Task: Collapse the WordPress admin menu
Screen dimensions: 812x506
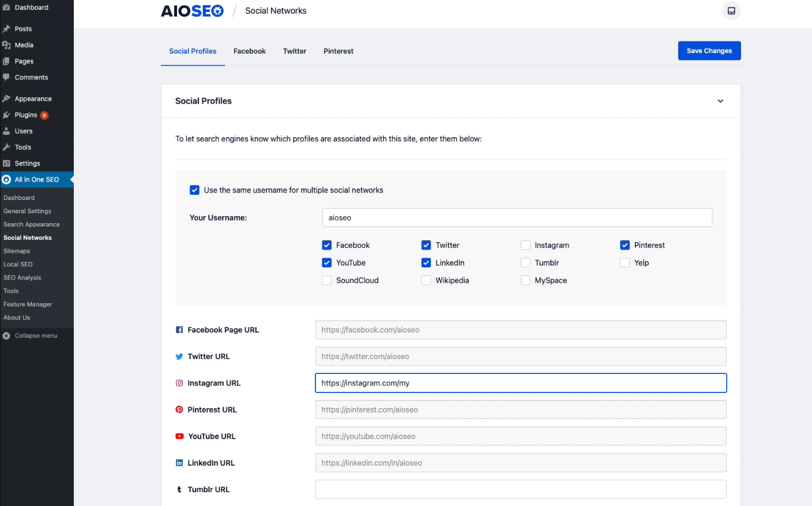Action: click(x=36, y=335)
